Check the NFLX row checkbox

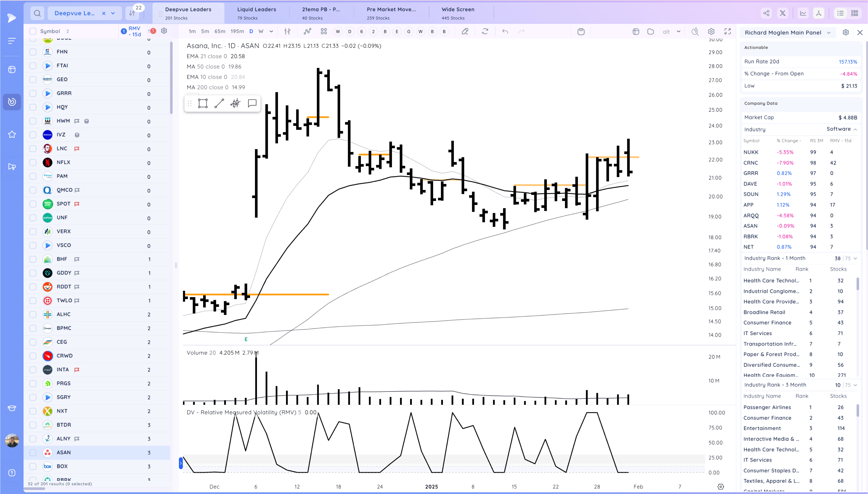[x=33, y=163]
